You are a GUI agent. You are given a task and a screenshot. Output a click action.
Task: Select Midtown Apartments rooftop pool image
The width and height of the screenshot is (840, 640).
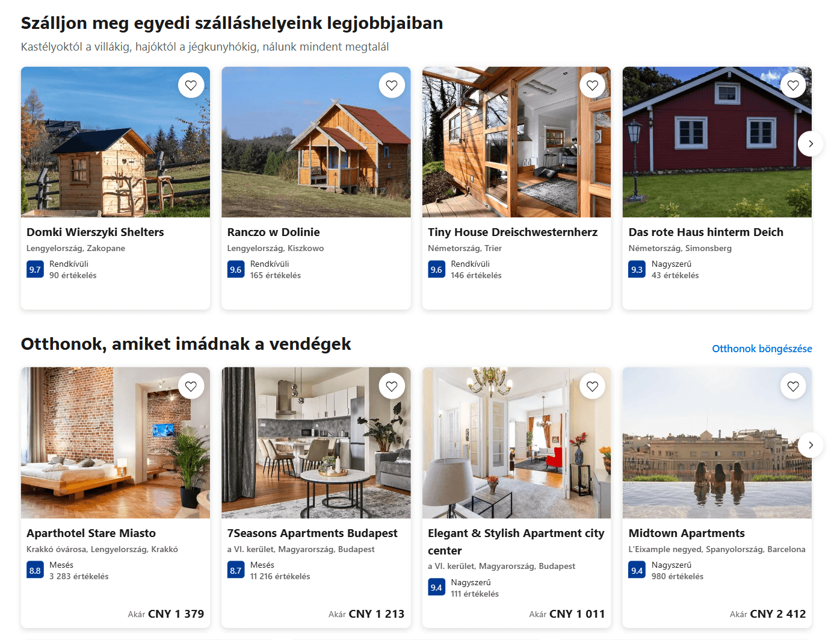tap(717, 443)
